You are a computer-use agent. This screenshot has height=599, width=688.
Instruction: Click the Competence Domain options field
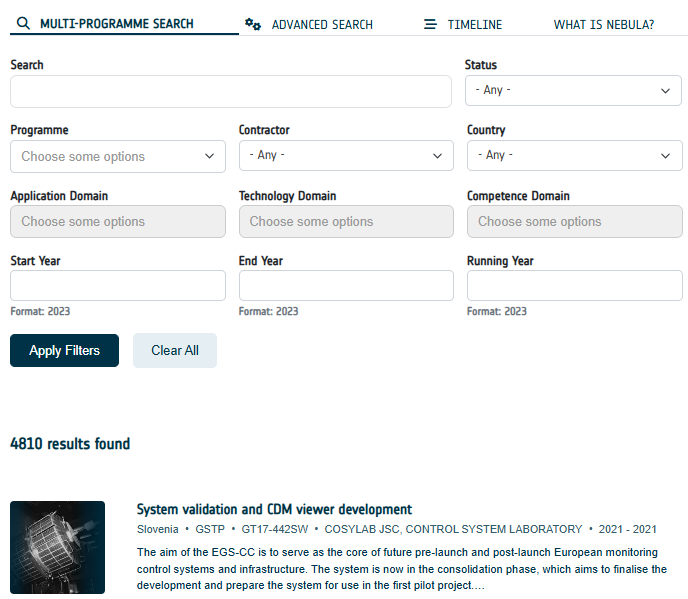coord(574,222)
